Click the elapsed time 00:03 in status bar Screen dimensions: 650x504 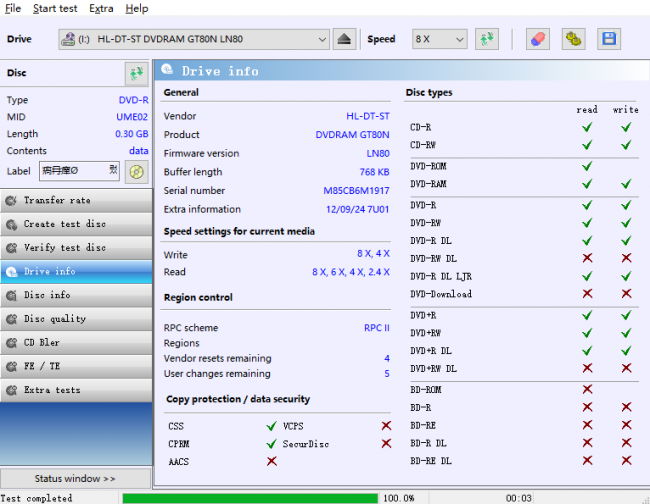click(x=518, y=498)
